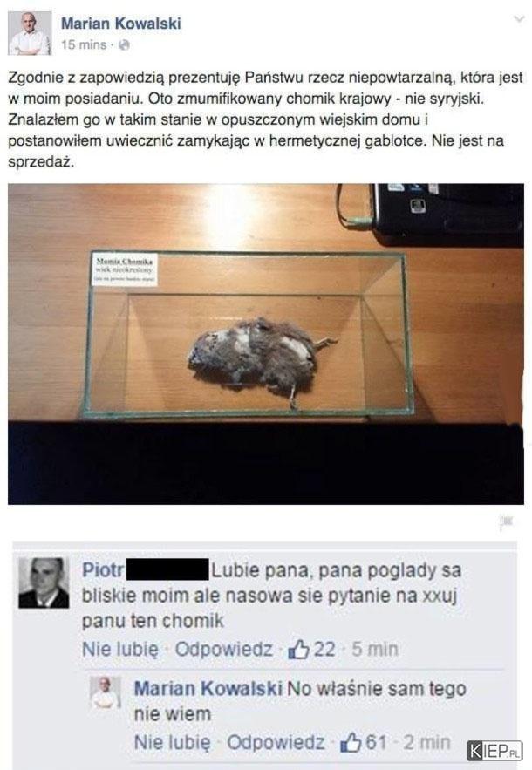Click Odpowiedz under Piotr's comment
This screenshot has height=770, width=532.
click(223, 649)
